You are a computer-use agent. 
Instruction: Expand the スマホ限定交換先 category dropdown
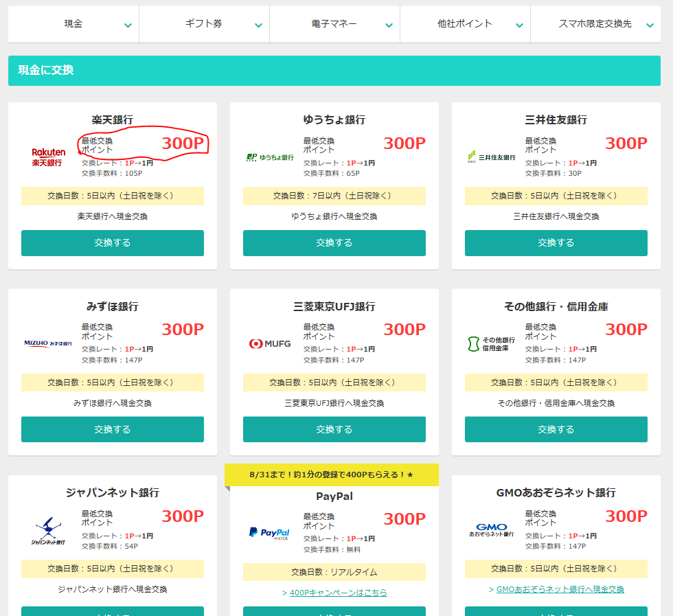595,24
